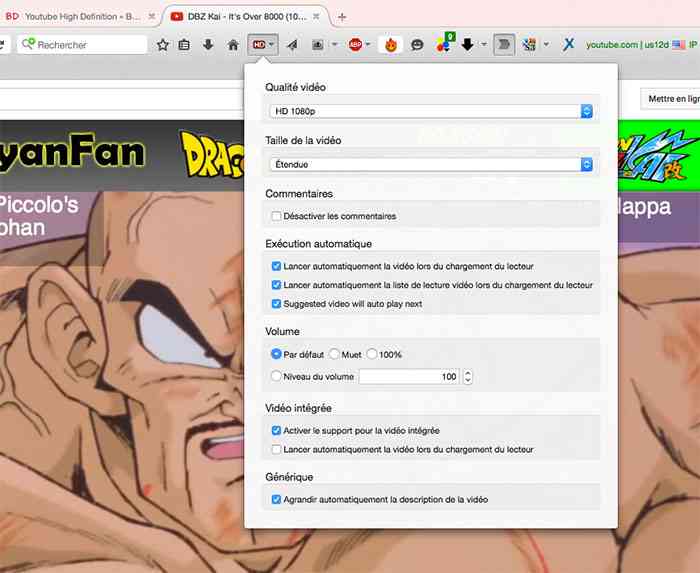Click the youtube.com | us12d text

(628, 45)
